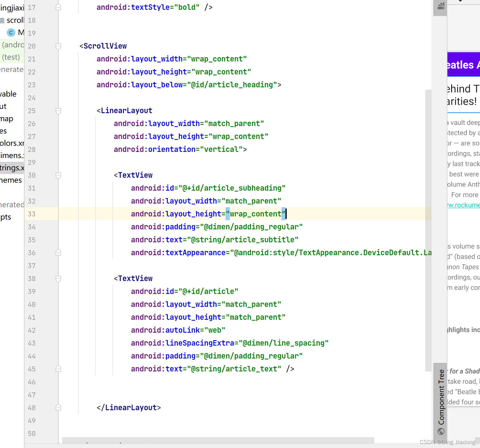Click the <ScrollView opening tag text
The image size is (480, 448).
click(x=103, y=46)
